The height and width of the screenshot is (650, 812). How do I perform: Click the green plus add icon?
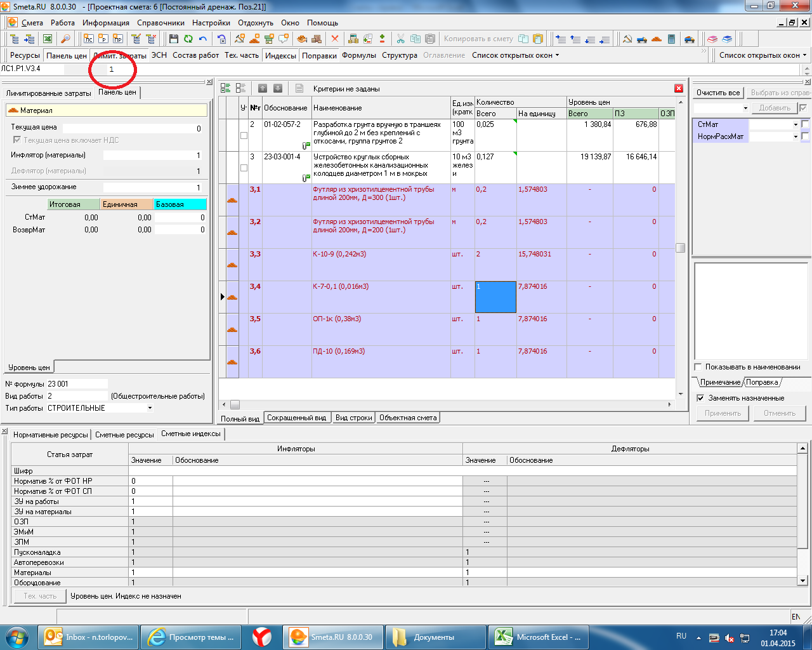[383, 39]
